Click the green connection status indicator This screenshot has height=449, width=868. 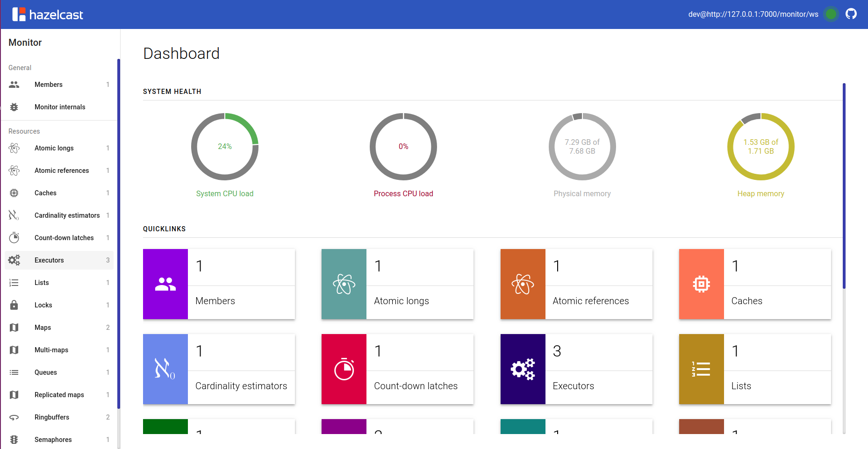[x=831, y=14]
